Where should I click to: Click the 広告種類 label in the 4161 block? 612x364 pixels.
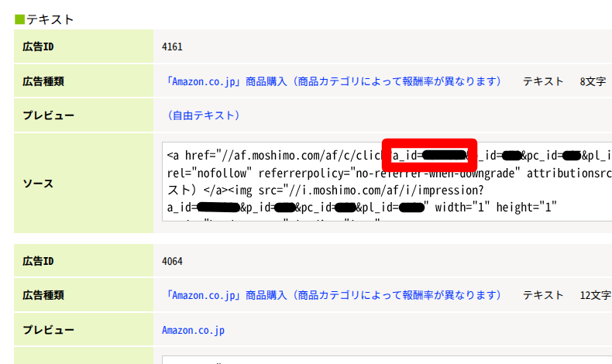[x=43, y=81]
